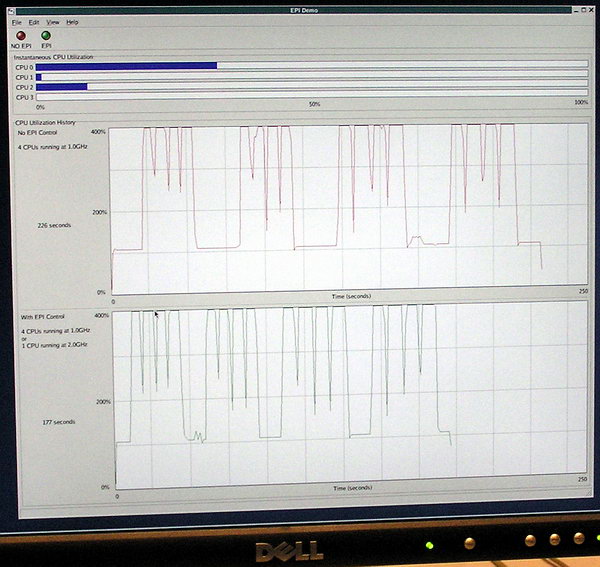Click the EPI Demo title bar
600x567 pixels.
click(x=294, y=10)
